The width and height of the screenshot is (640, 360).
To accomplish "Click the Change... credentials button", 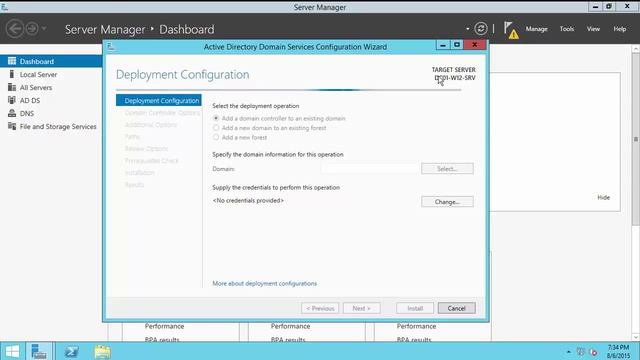I will (447, 202).
